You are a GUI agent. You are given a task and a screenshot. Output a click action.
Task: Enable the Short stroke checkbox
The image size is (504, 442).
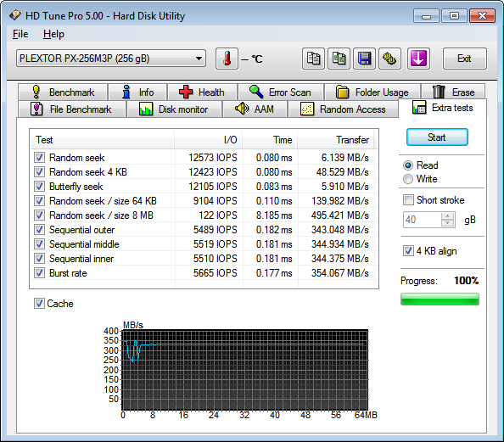pos(408,200)
